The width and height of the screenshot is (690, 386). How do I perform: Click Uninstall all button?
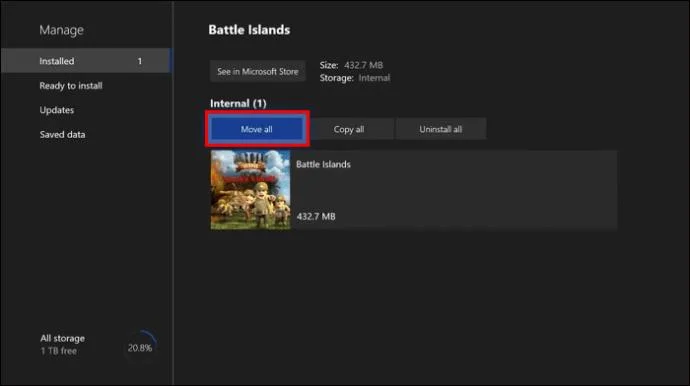(440, 129)
